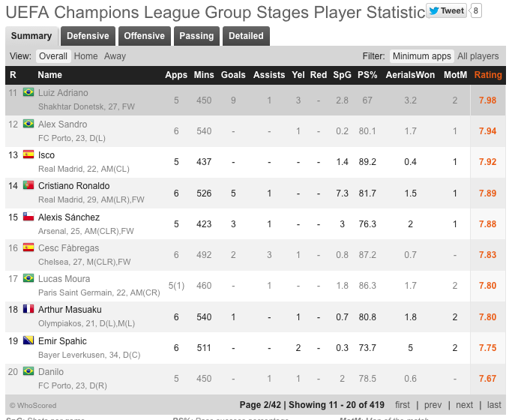This screenshot has width=512, height=420.
Task: Sort by AerialsWon column header
Action: (x=410, y=75)
